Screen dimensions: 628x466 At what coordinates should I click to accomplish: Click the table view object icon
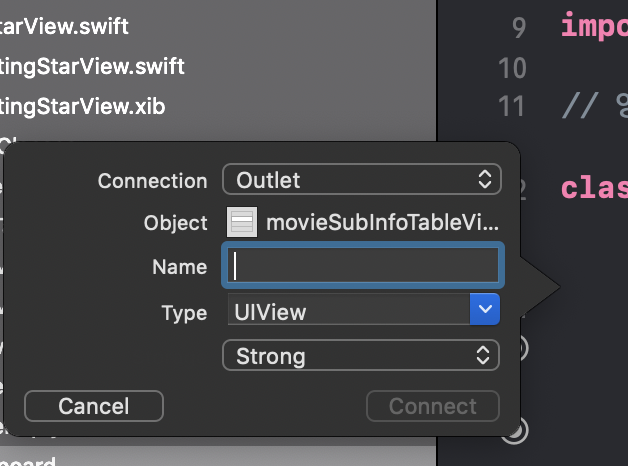[242, 223]
